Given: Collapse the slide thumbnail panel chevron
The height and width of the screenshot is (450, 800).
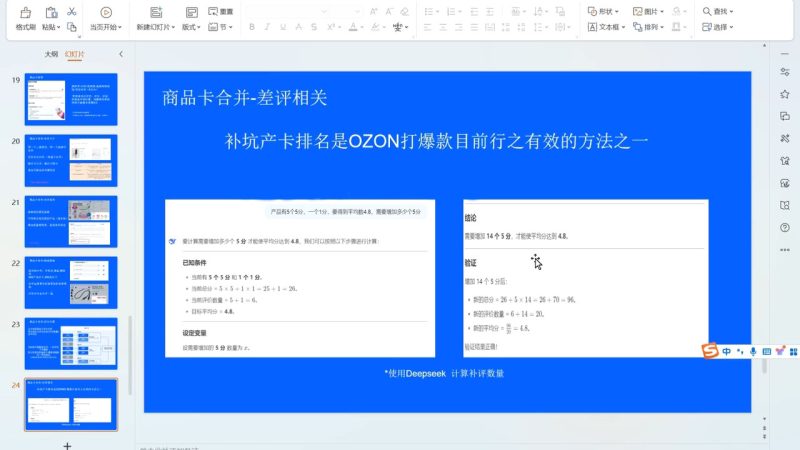Looking at the screenshot, I should pos(121,54).
